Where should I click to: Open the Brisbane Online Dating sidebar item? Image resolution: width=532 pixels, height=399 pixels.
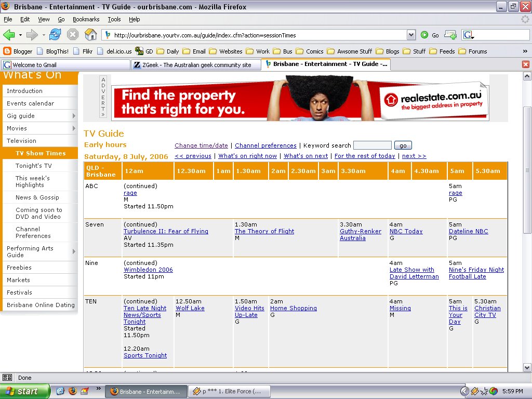40,305
